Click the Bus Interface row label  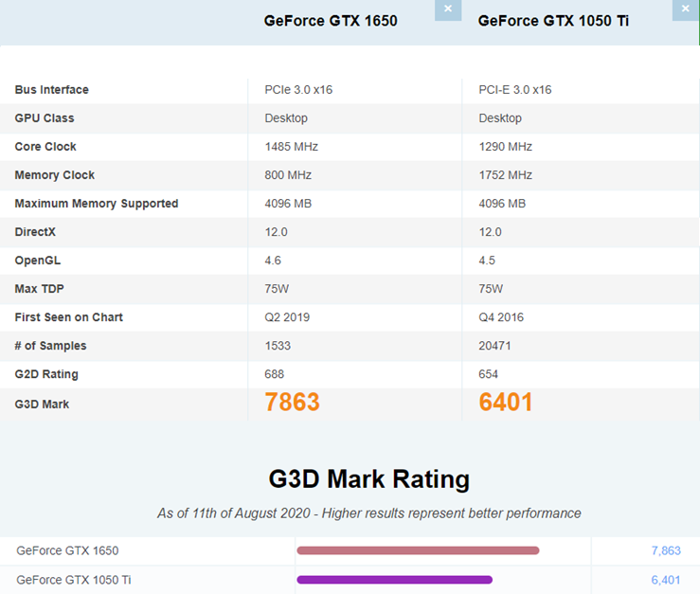(52, 90)
